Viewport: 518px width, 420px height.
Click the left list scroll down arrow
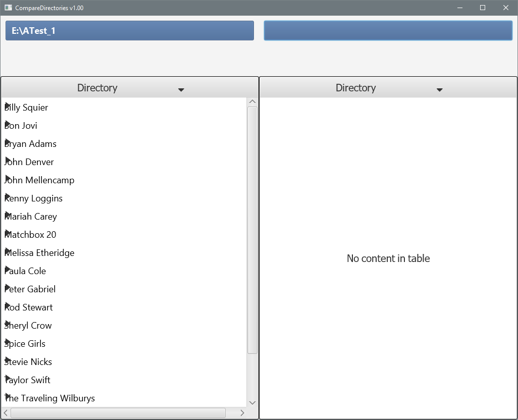click(252, 403)
